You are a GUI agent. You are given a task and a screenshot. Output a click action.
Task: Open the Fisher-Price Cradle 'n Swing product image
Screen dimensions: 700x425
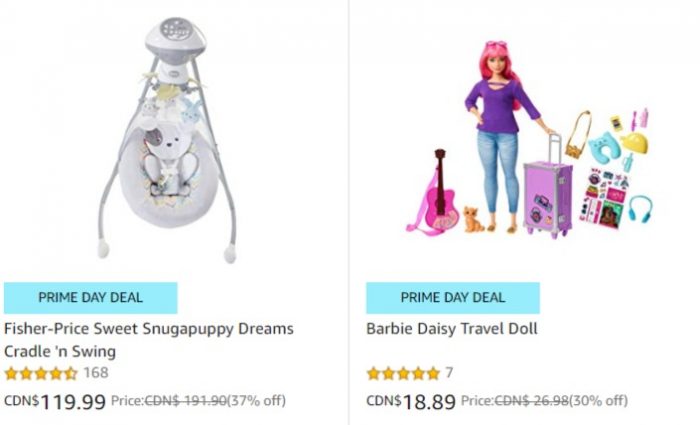(167, 140)
